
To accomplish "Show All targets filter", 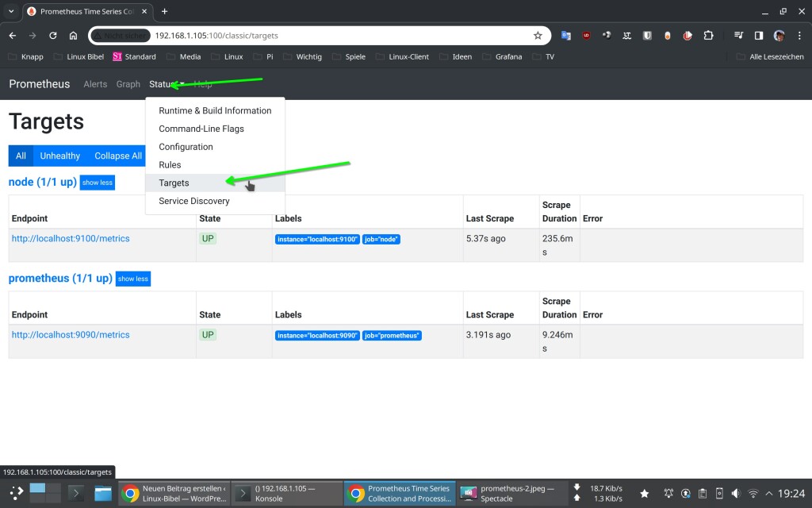I will coord(21,156).
